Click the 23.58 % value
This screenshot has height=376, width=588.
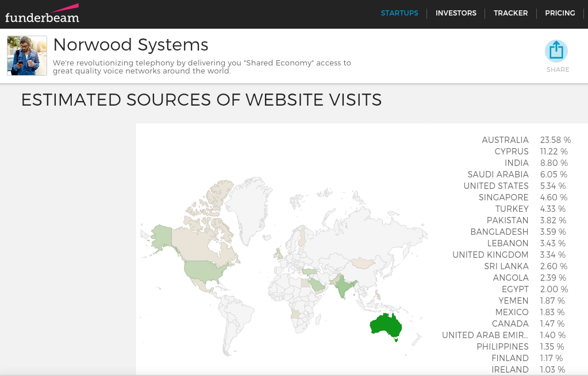point(555,140)
